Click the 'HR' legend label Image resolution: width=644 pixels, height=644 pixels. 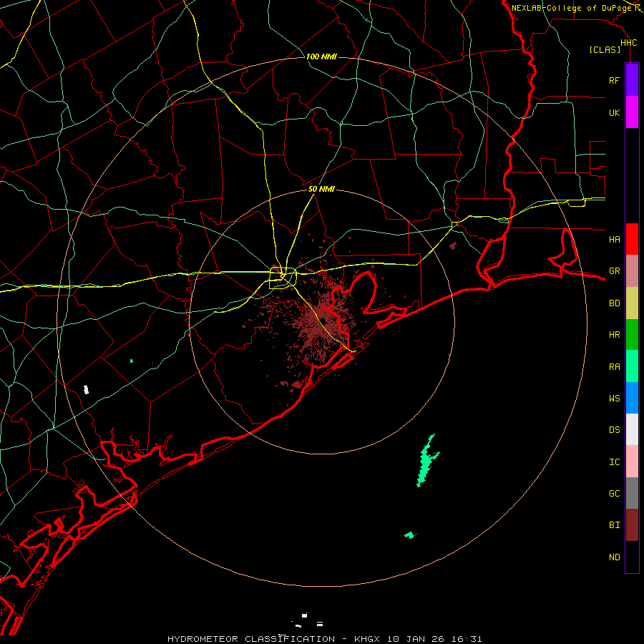pos(614,335)
